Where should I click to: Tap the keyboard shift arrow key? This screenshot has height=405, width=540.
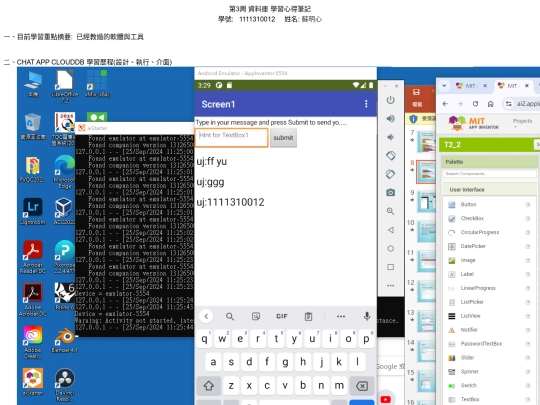pyautogui.click(x=209, y=386)
